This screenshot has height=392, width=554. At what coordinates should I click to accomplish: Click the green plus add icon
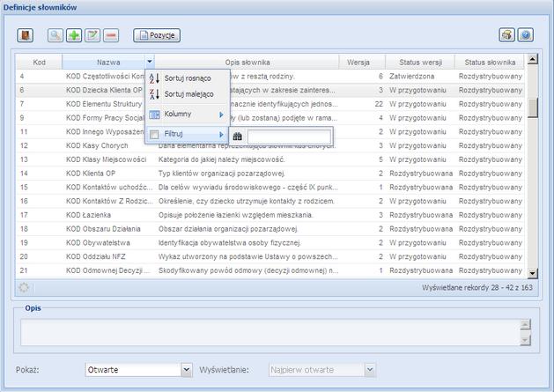click(74, 35)
